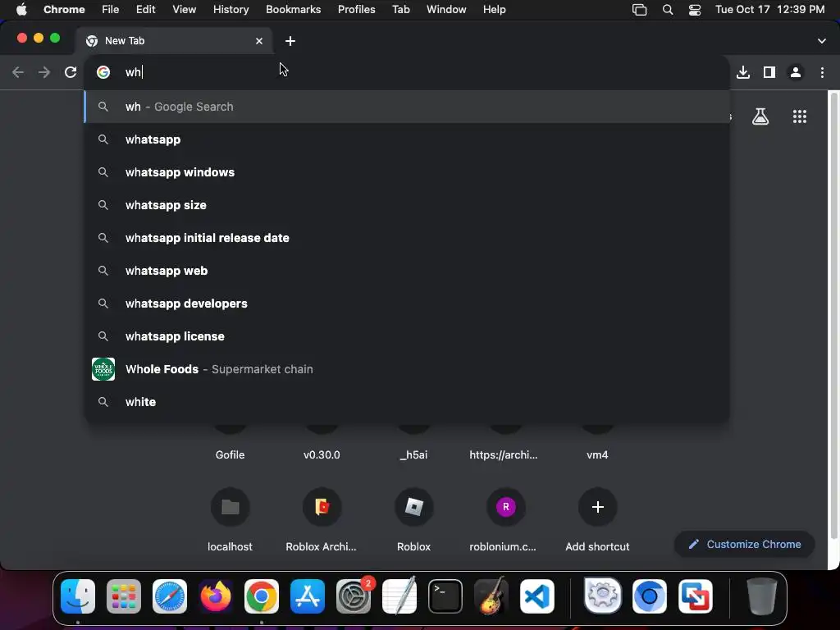Open Terminal from the Dock
This screenshot has height=630, width=840.
445,596
